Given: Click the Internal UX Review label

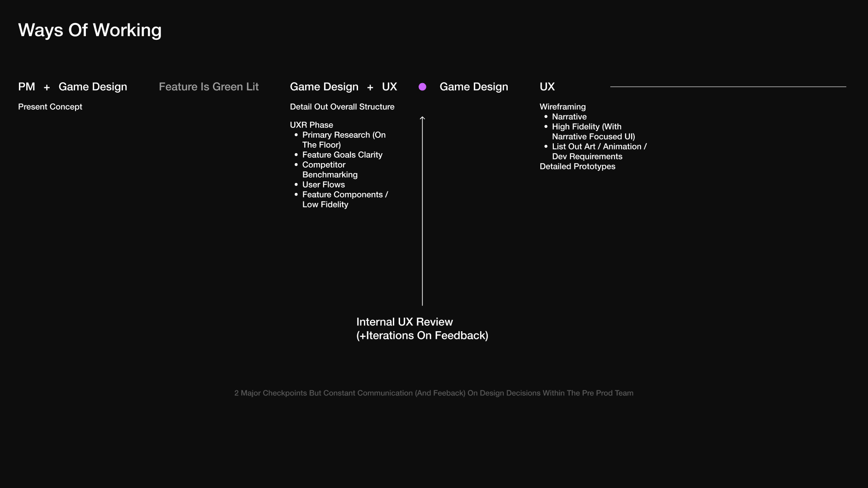Looking at the screenshot, I should [x=404, y=322].
